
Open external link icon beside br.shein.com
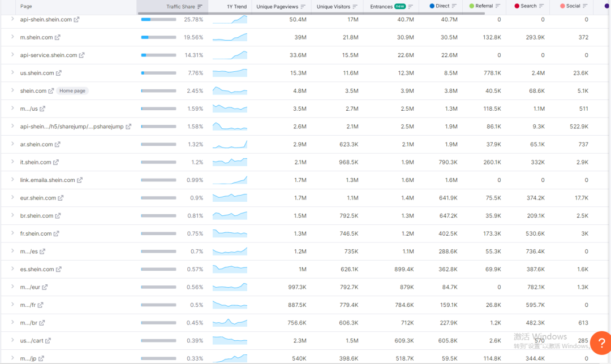[58, 216]
